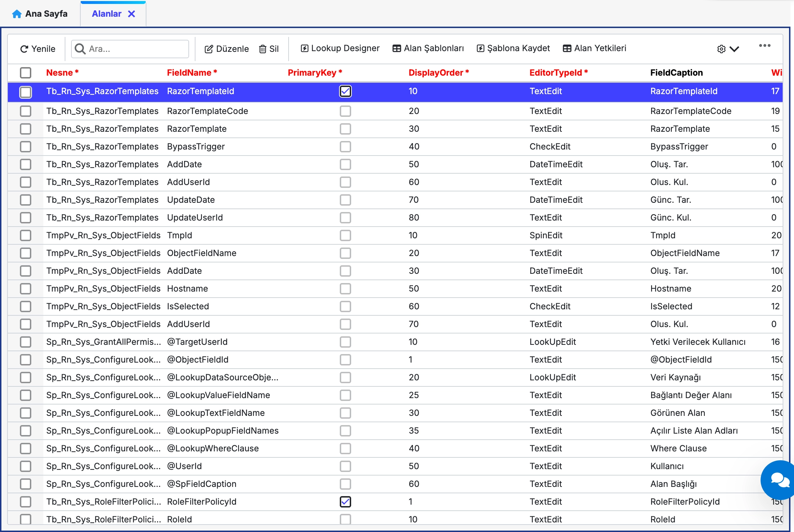The height and width of the screenshot is (532, 794).
Task: Tick PrimaryKey checkbox on BypassTrigger row
Action: (345, 147)
